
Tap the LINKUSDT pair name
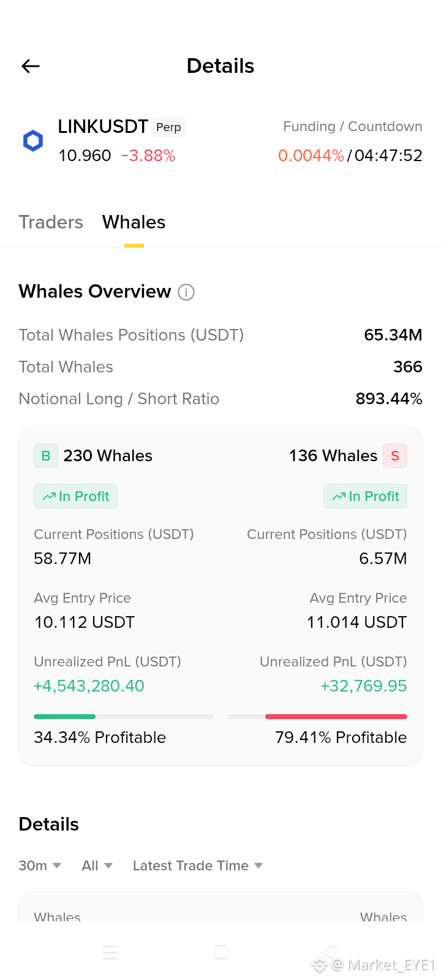point(103,126)
